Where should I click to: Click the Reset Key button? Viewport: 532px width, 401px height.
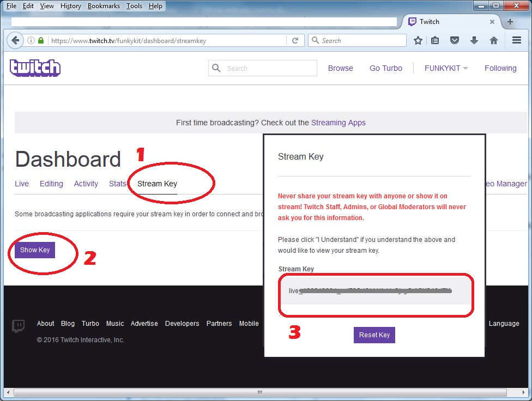pyautogui.click(x=374, y=335)
